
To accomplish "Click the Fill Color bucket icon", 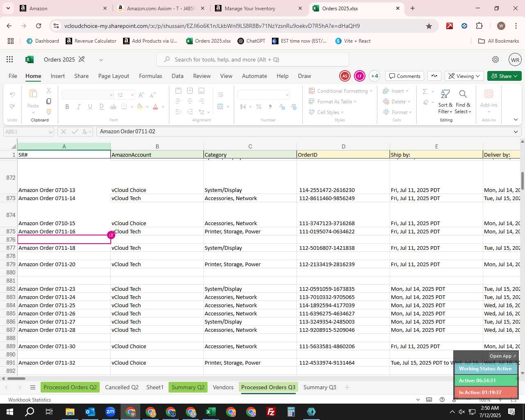I will click(140, 107).
